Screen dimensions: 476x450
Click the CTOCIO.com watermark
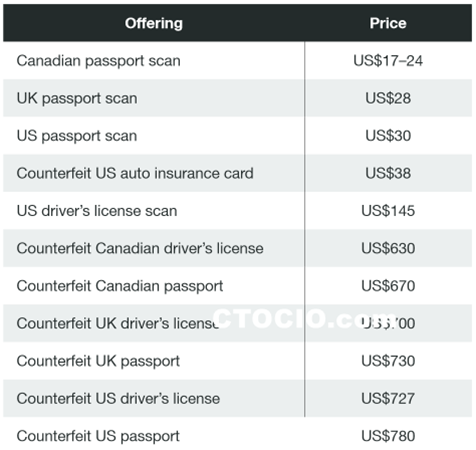click(304, 318)
